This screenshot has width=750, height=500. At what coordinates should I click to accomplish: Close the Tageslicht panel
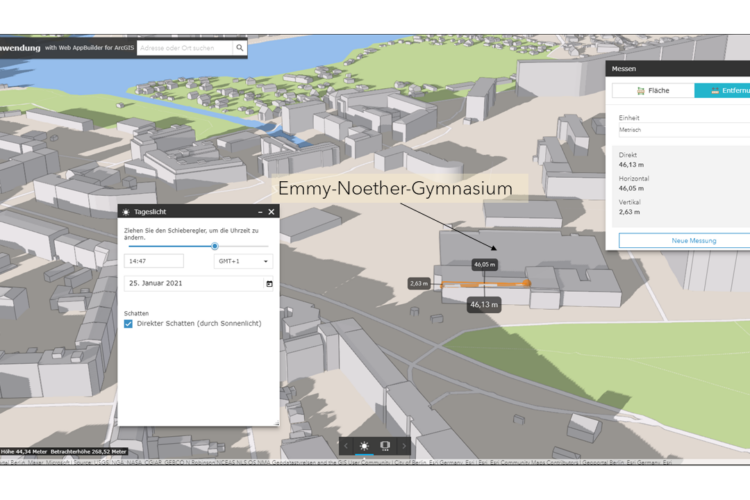coord(271,212)
